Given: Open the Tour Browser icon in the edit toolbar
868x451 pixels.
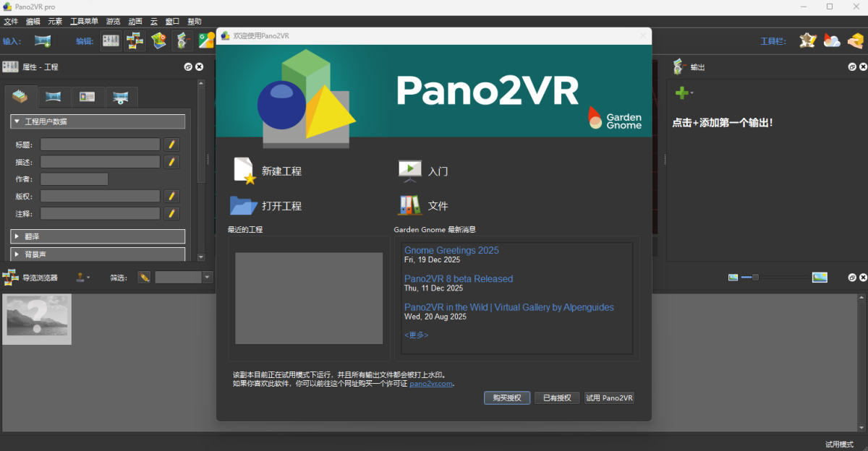Looking at the screenshot, I should click(135, 40).
